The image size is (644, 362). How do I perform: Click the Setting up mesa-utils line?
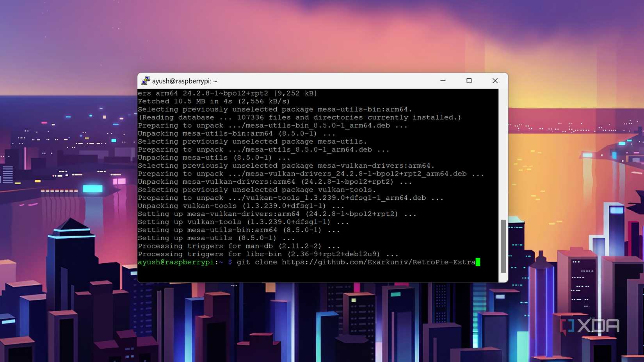[x=214, y=238]
